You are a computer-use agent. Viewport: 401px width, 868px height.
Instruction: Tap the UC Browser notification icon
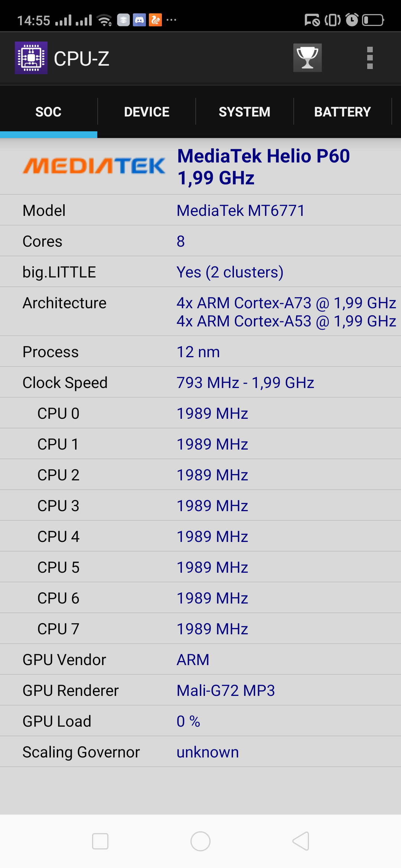click(155, 20)
